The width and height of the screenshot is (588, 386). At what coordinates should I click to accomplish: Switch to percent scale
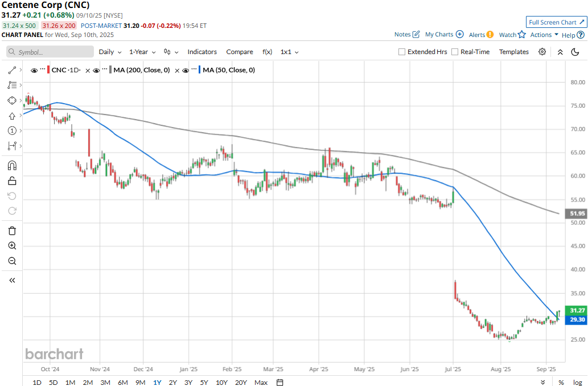(561, 382)
